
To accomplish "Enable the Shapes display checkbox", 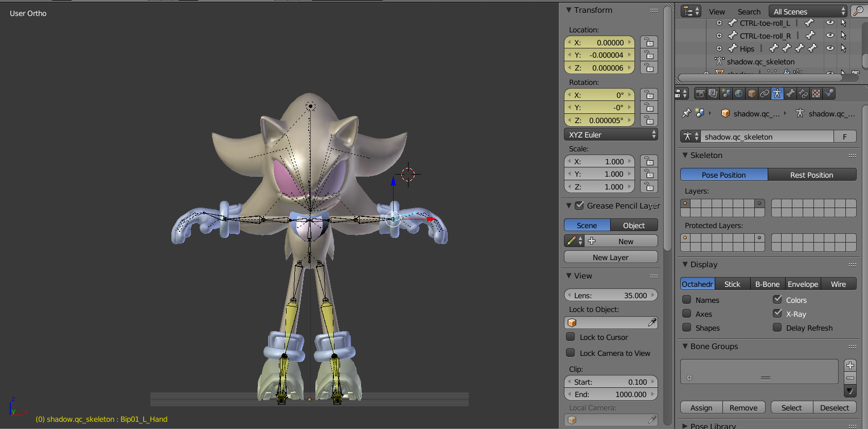I will (x=686, y=328).
